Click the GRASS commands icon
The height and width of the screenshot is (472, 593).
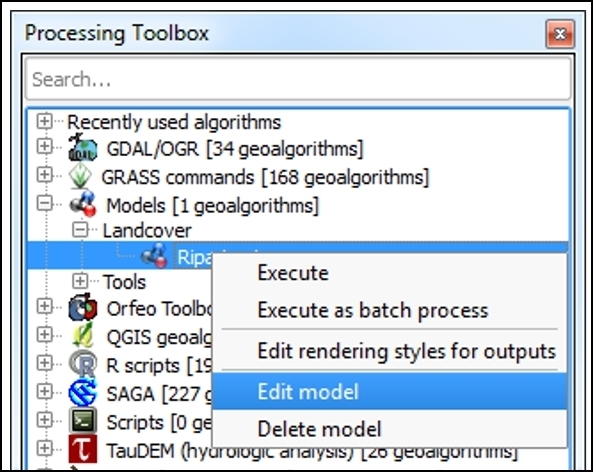click(81, 176)
